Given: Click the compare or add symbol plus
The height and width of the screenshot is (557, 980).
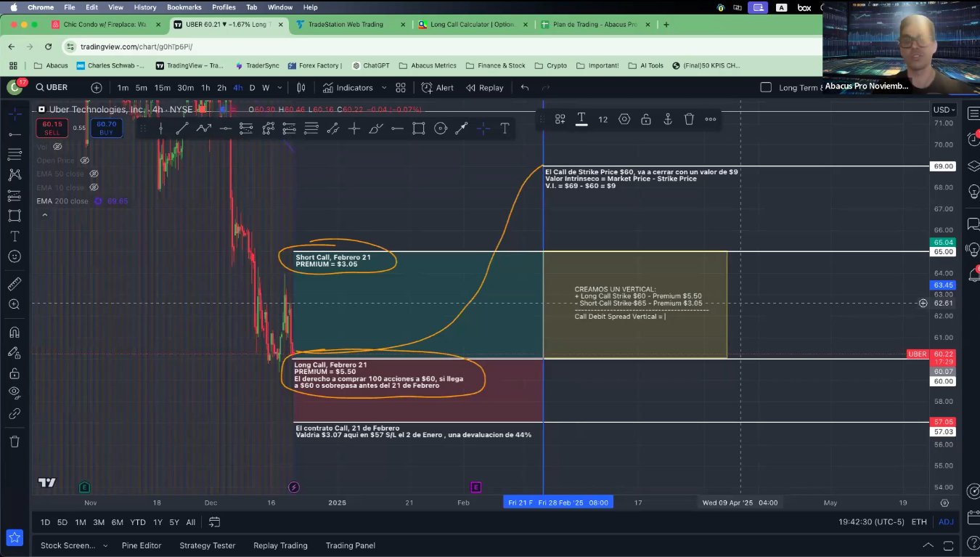Looking at the screenshot, I should [97, 88].
